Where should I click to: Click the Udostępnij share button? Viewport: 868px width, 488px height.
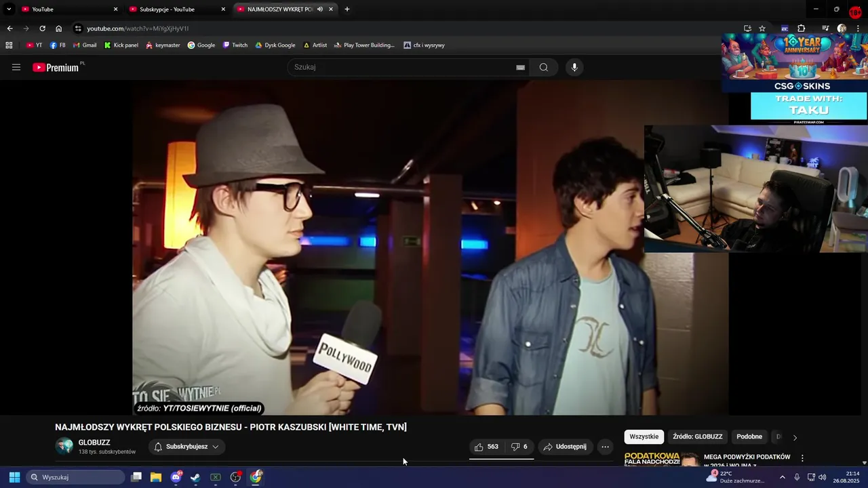(565, 447)
